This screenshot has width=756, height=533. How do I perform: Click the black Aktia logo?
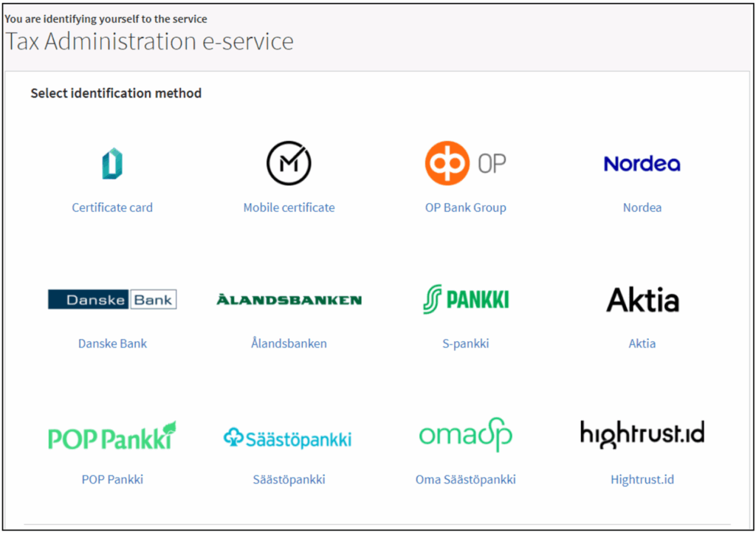click(642, 299)
